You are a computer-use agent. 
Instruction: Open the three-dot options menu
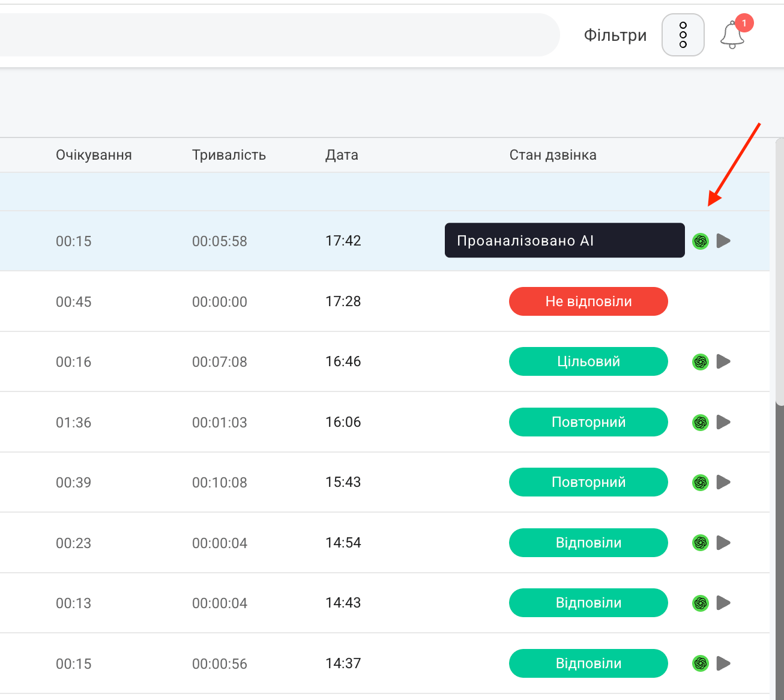click(x=683, y=35)
